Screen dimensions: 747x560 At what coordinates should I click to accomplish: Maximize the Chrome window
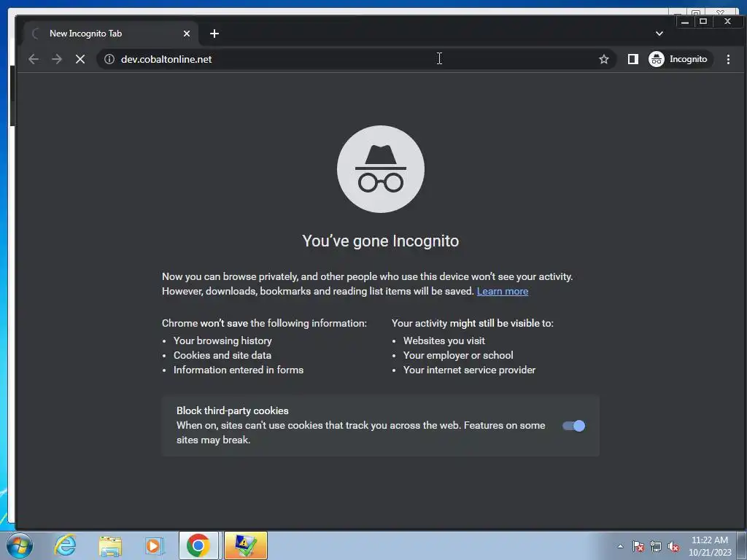coord(703,21)
